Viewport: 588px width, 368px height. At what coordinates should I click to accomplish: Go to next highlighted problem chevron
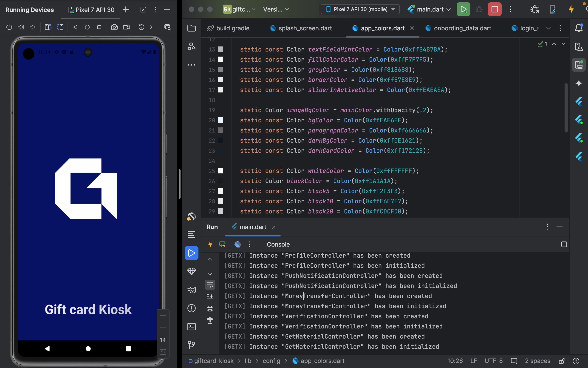(563, 44)
